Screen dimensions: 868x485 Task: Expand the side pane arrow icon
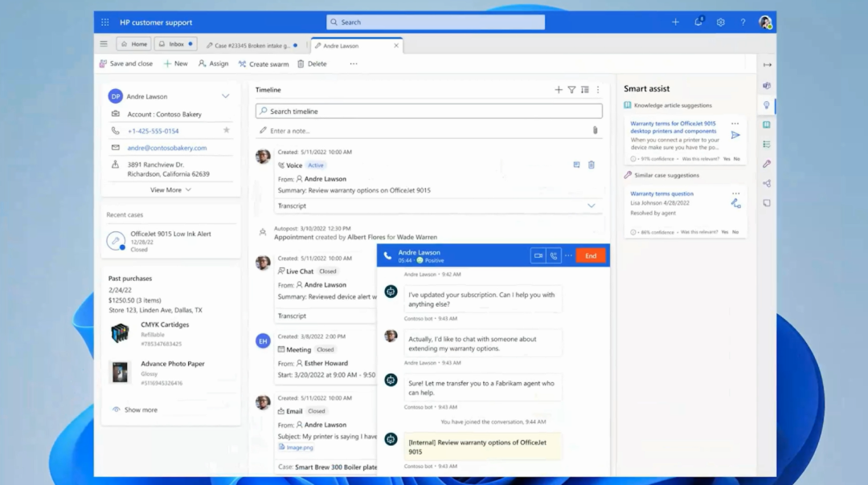(x=768, y=65)
